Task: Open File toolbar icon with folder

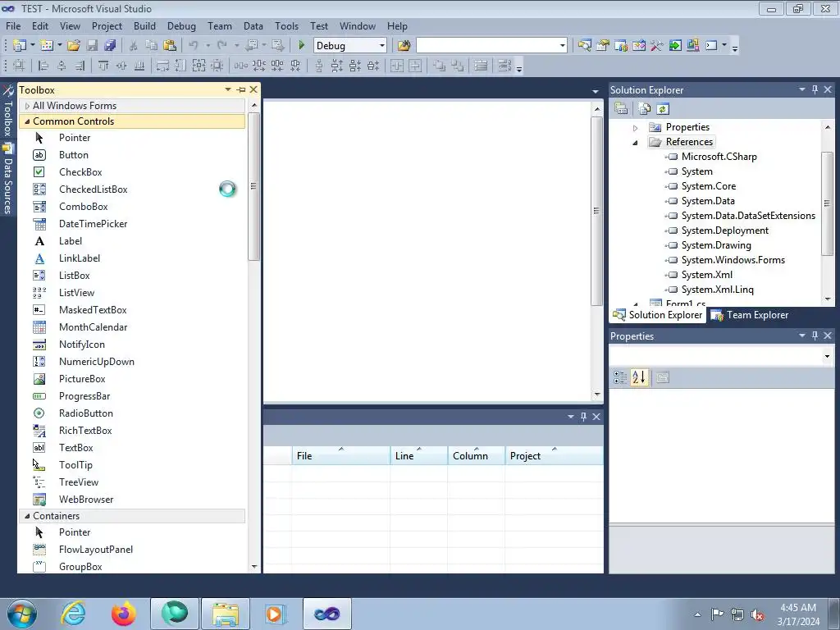Action: click(73, 46)
